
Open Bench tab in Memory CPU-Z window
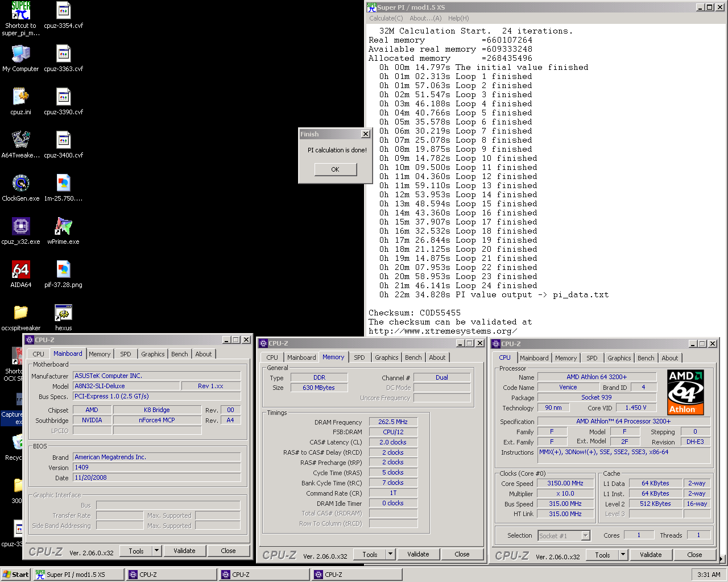413,357
